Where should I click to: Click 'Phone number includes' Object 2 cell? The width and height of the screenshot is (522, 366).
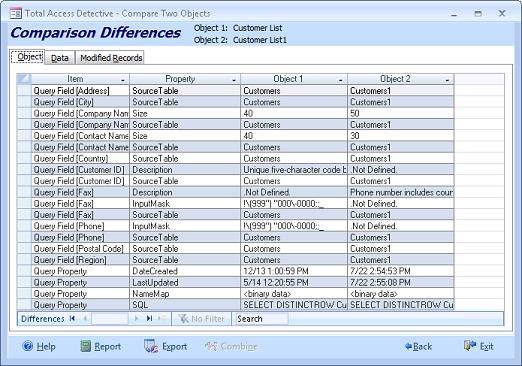click(x=401, y=192)
